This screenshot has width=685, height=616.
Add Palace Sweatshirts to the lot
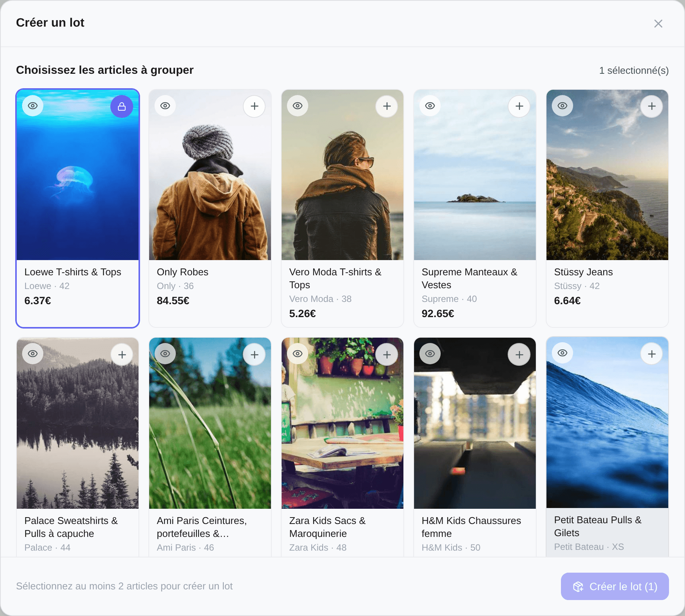tap(122, 355)
